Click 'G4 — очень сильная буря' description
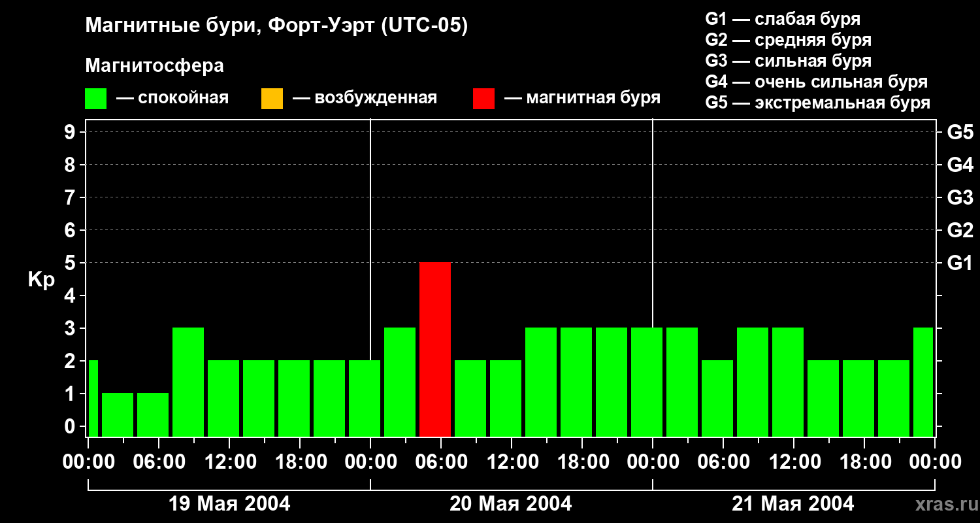This screenshot has height=523, width=980. pos(816,82)
